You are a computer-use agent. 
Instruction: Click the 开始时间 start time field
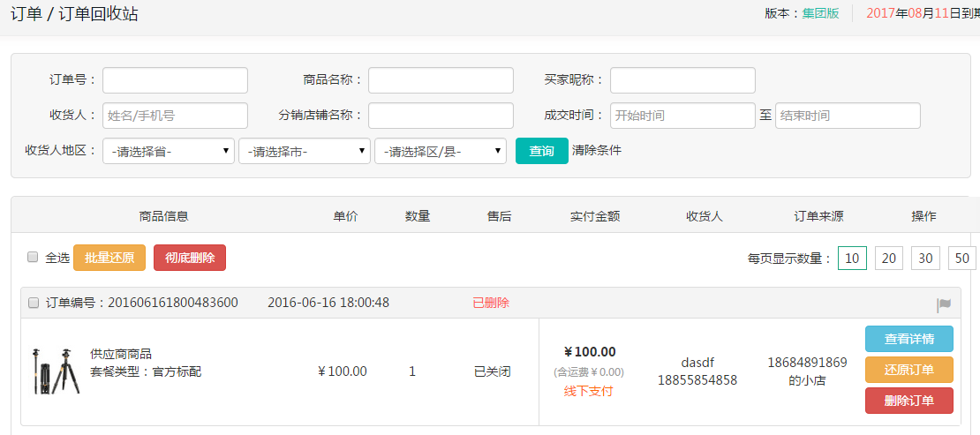[682, 116]
